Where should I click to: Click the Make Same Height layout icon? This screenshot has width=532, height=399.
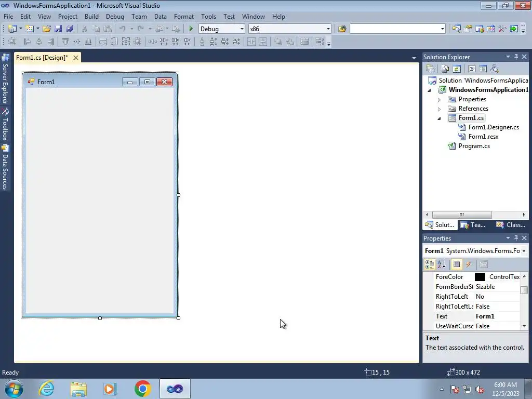coord(115,42)
